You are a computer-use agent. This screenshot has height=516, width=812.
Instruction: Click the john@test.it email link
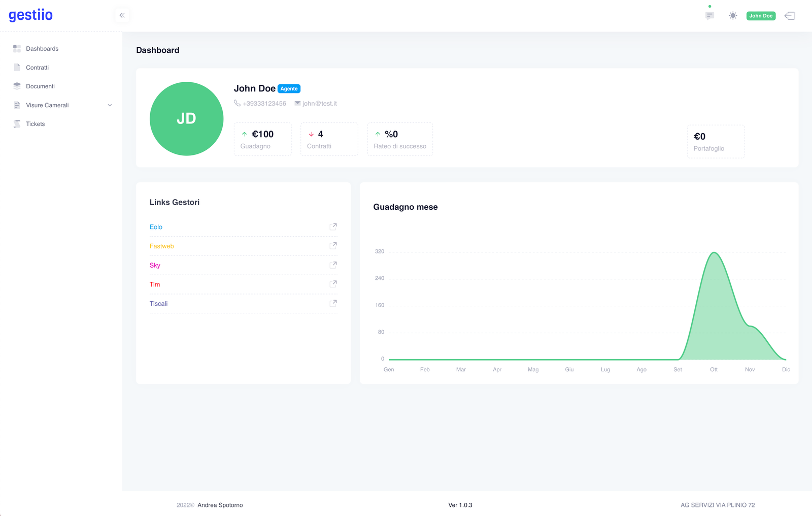point(319,104)
